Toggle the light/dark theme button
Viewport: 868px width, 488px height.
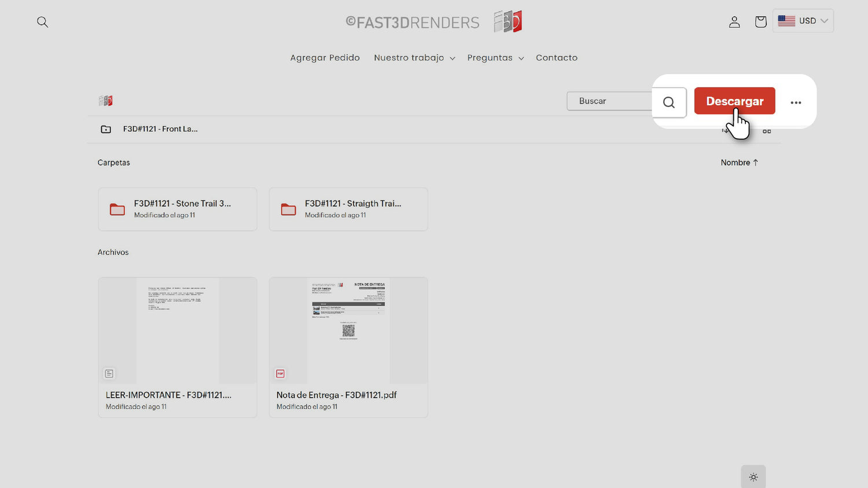(753, 477)
